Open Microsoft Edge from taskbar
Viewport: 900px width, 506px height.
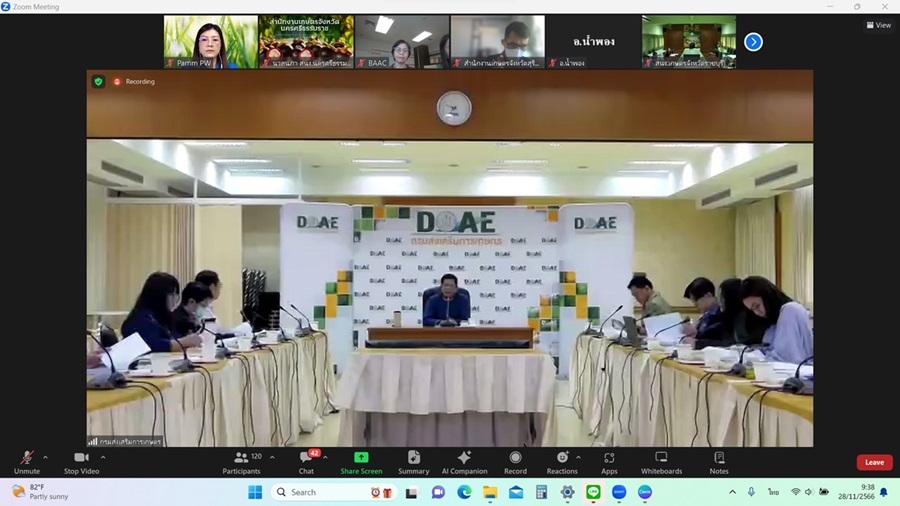pyautogui.click(x=464, y=492)
